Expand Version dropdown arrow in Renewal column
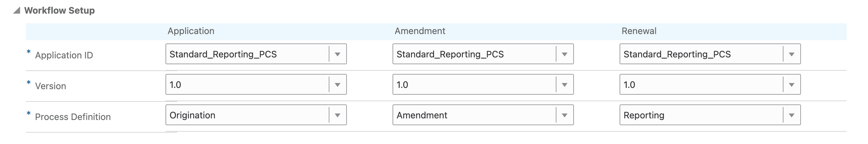 [792, 85]
